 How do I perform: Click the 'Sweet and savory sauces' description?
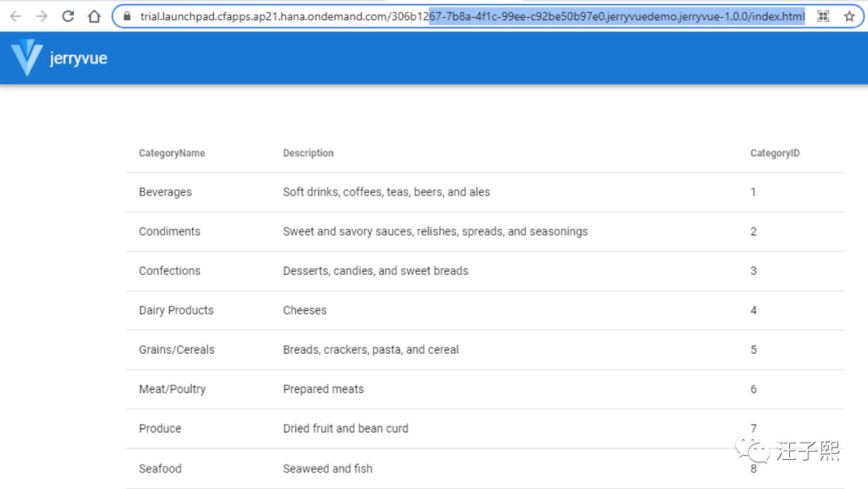(435, 232)
